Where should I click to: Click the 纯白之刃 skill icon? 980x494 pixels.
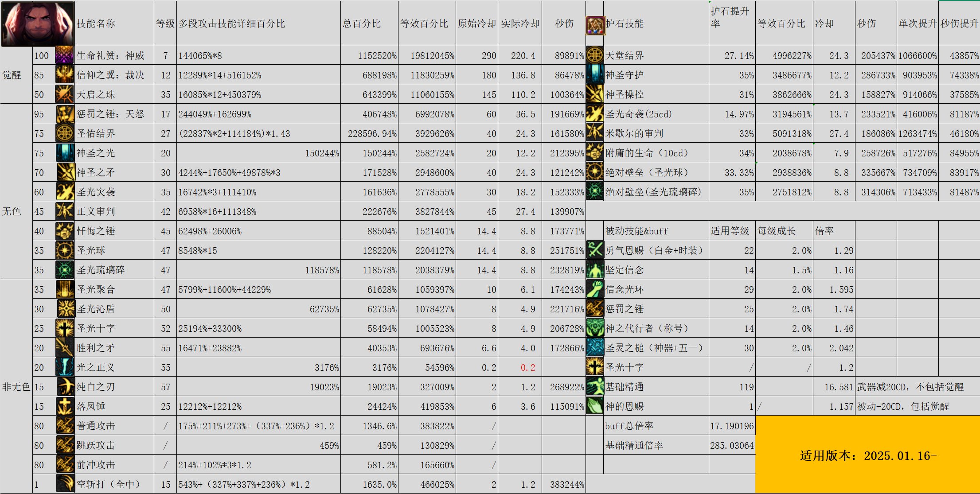(x=66, y=387)
